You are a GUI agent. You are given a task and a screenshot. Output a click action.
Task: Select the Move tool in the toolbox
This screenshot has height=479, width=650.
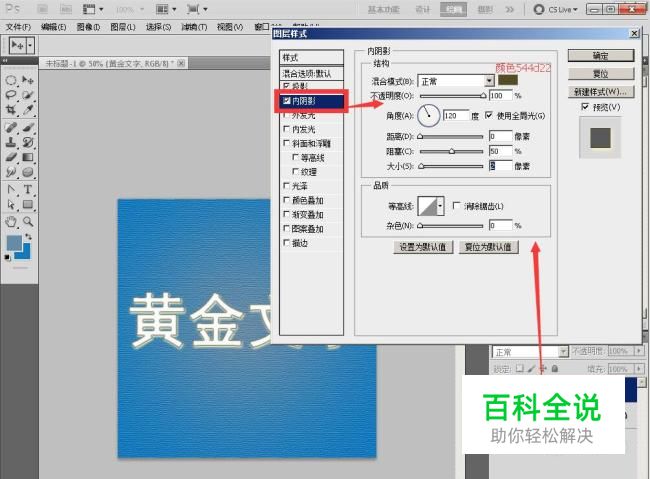coord(28,80)
